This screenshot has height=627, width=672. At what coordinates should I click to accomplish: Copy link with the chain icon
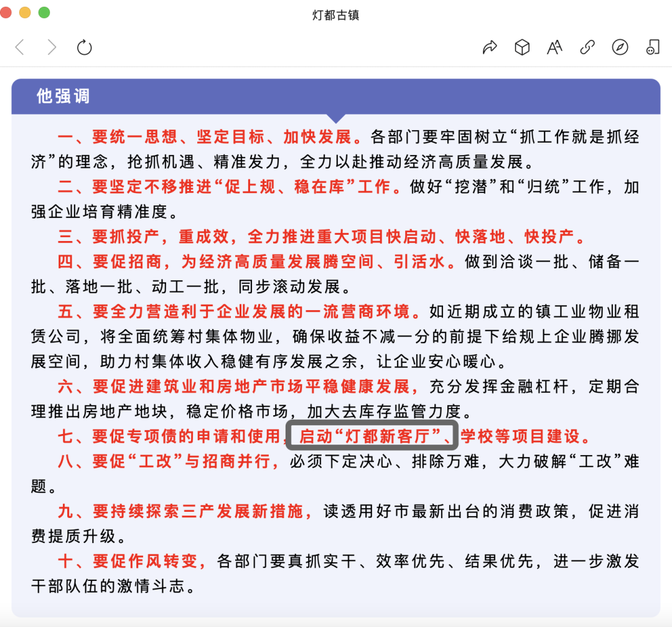point(587,47)
